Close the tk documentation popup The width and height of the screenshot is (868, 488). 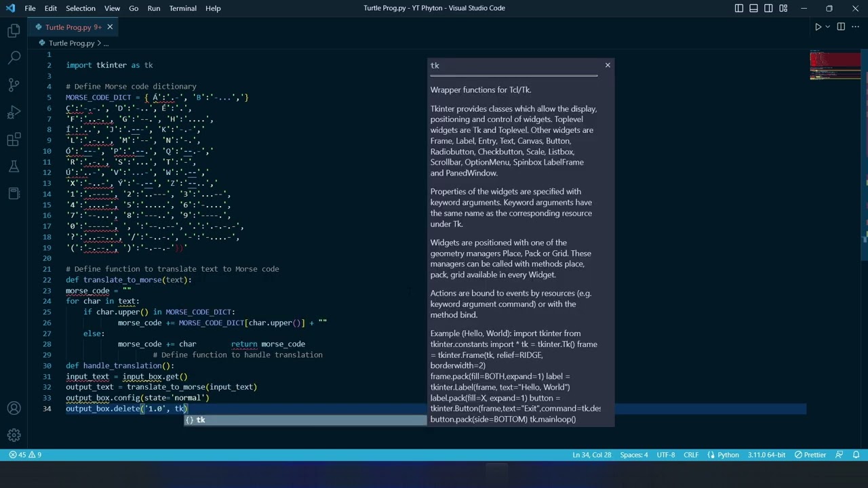(608, 65)
